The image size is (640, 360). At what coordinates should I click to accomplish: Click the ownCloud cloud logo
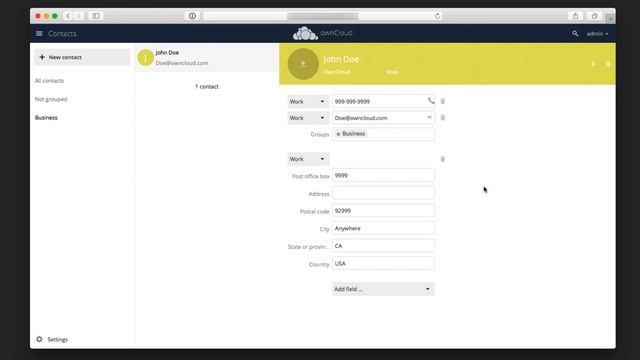point(305,33)
